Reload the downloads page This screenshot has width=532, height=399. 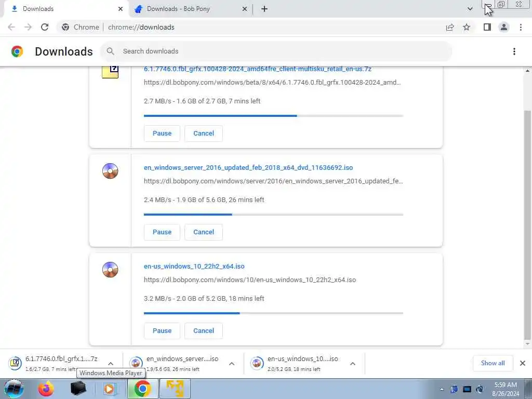(x=45, y=27)
